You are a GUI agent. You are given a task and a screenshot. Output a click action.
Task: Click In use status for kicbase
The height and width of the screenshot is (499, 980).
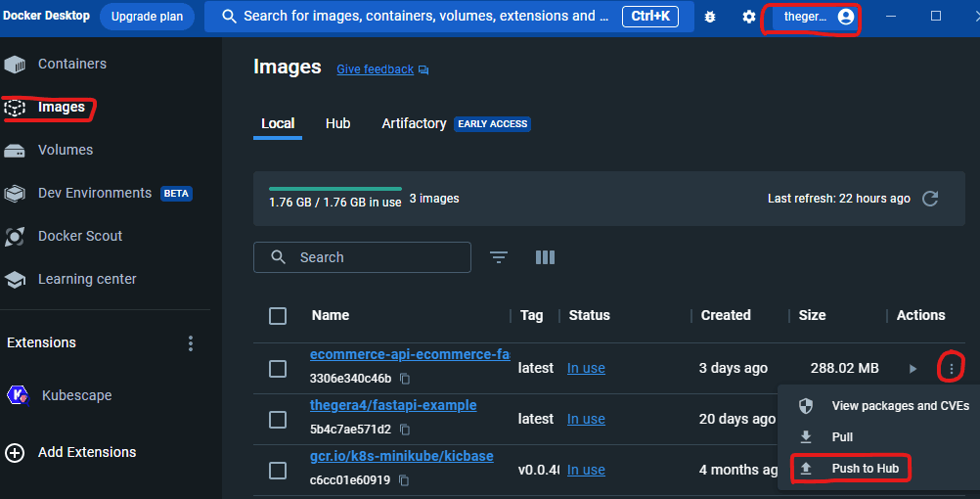586,471
